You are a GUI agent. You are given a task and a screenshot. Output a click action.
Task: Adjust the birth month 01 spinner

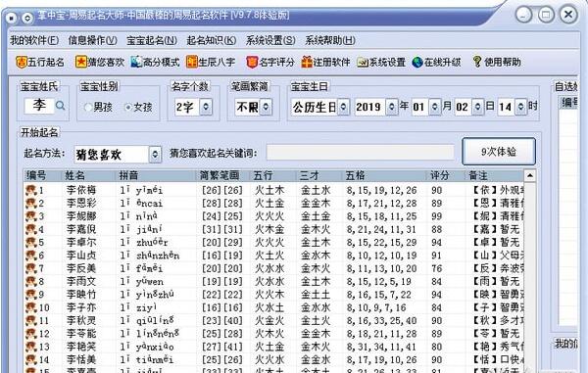(434, 107)
